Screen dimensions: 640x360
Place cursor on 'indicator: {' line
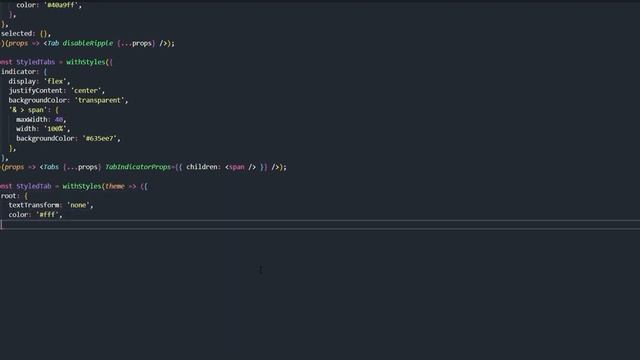(x=24, y=71)
